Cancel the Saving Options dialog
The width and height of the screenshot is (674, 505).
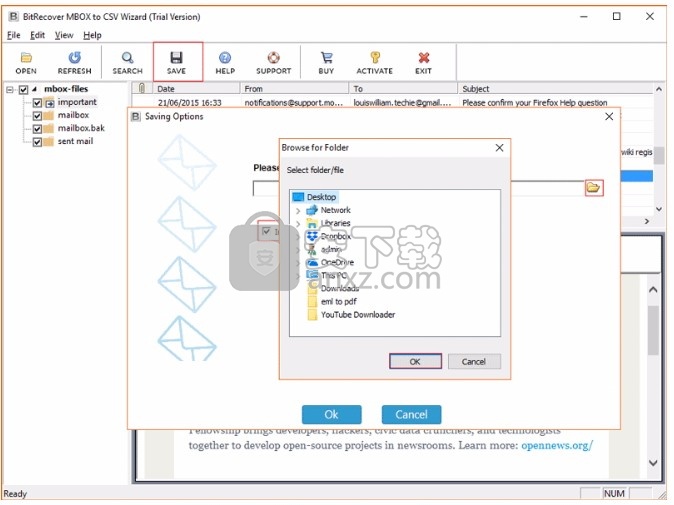[x=411, y=414]
